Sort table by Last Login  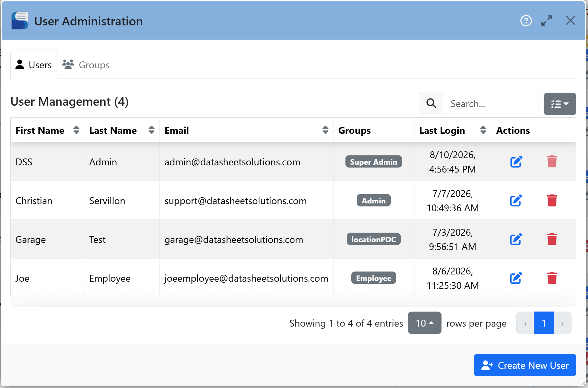tap(452, 130)
